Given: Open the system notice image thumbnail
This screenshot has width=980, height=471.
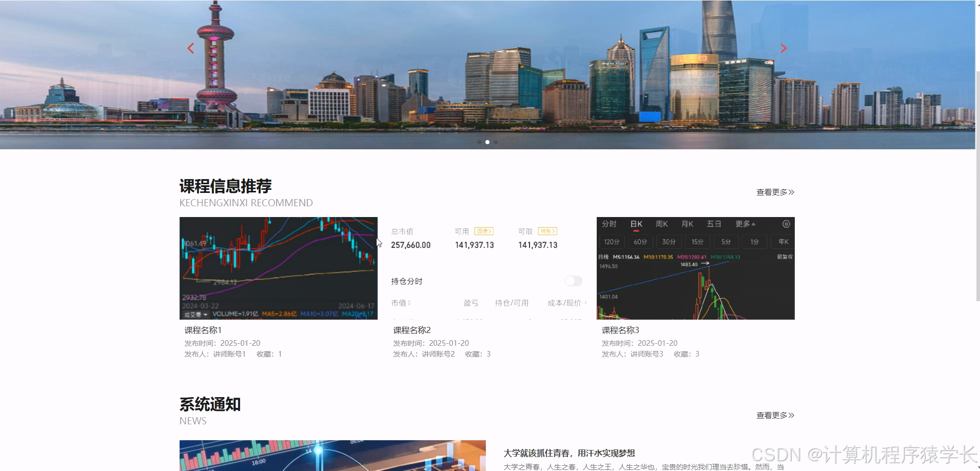Looking at the screenshot, I should pyautogui.click(x=332, y=456).
